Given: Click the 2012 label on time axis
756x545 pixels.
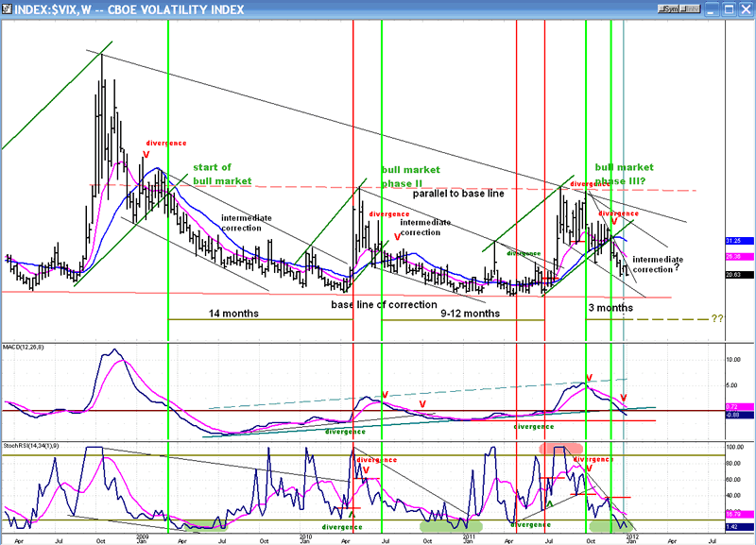Looking at the screenshot, I should 630,536.
